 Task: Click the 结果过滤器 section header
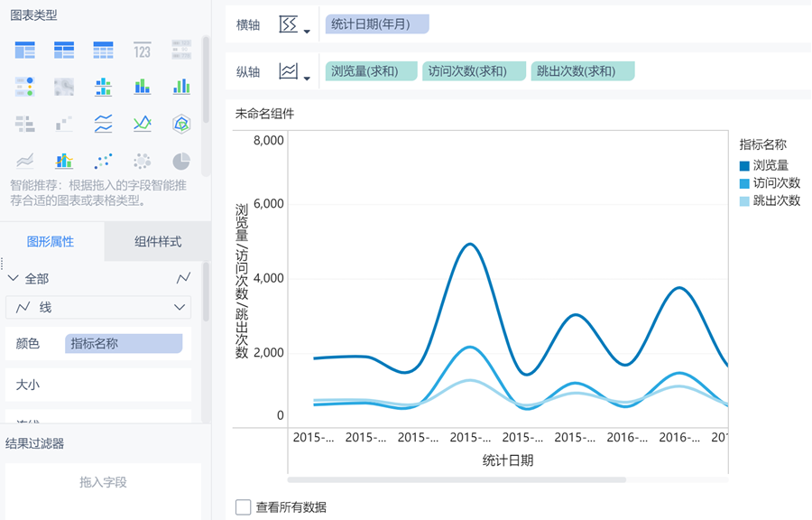click(x=34, y=443)
